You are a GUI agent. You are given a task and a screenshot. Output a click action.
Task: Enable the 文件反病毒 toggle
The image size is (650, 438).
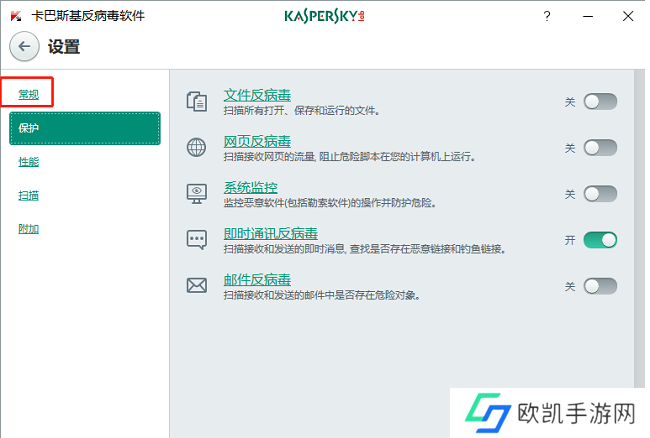tap(600, 102)
